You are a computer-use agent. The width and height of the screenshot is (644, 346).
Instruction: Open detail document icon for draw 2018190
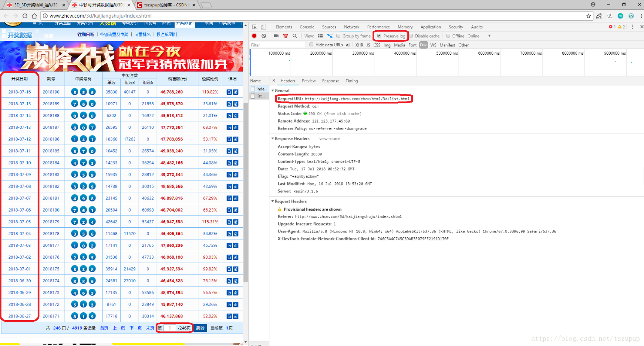[229, 92]
